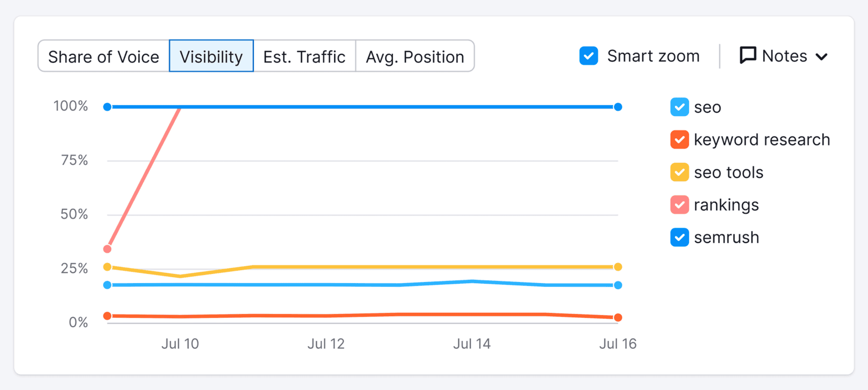Switch to the Share of Voice tab
This screenshot has height=390, width=868.
tap(103, 56)
